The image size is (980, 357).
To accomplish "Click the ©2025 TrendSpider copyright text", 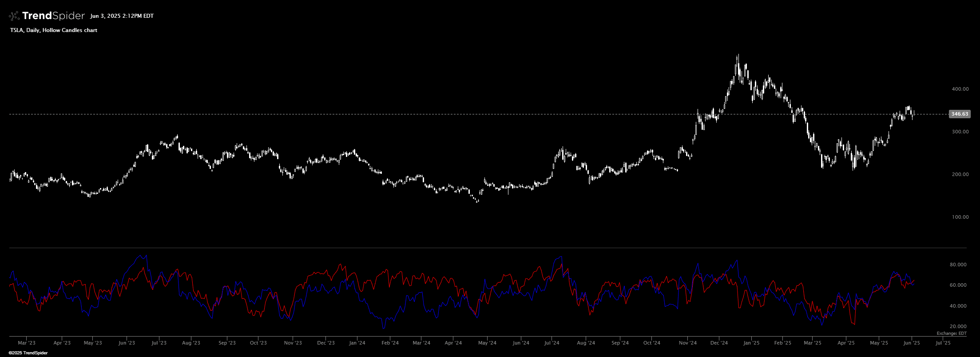I will pyautogui.click(x=28, y=353).
